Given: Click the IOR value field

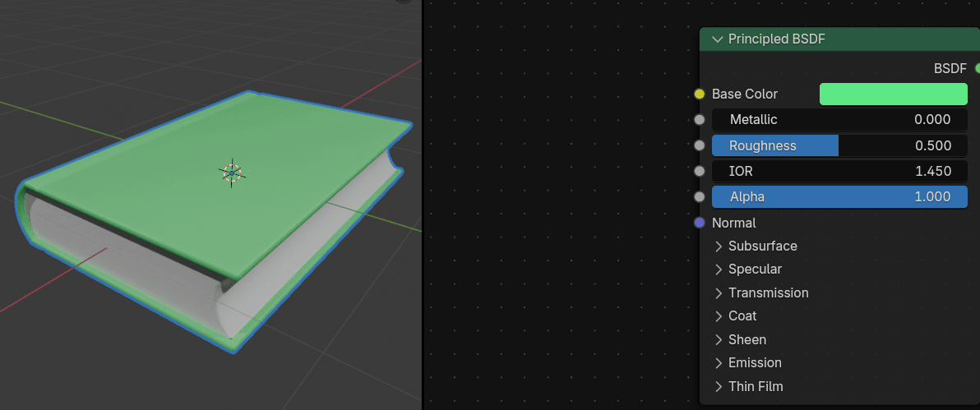Looking at the screenshot, I should (x=839, y=171).
